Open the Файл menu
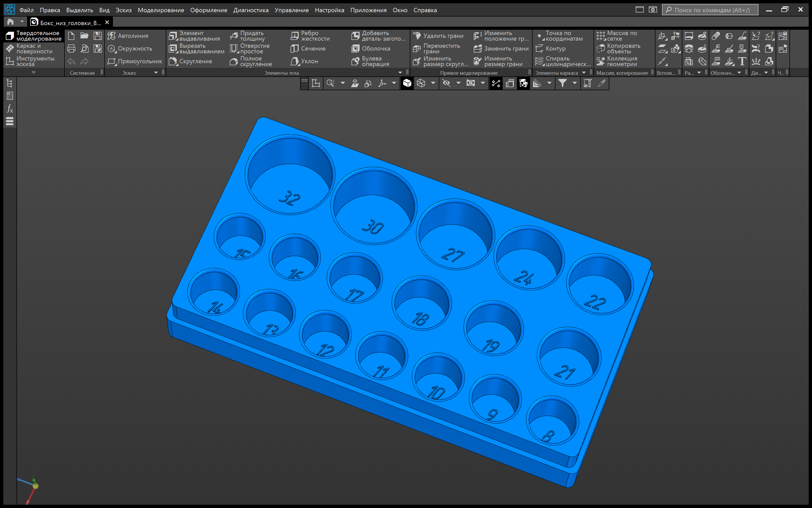 [x=26, y=10]
